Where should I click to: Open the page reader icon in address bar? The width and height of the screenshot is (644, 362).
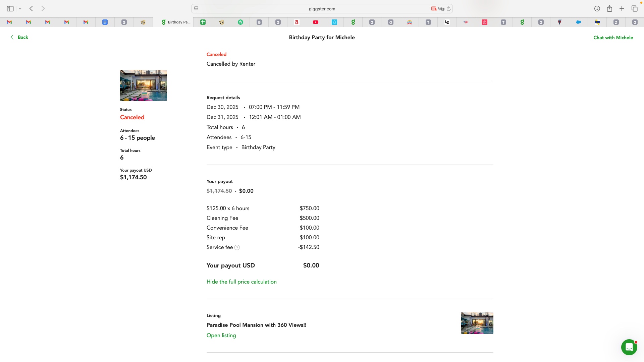pyautogui.click(x=196, y=9)
